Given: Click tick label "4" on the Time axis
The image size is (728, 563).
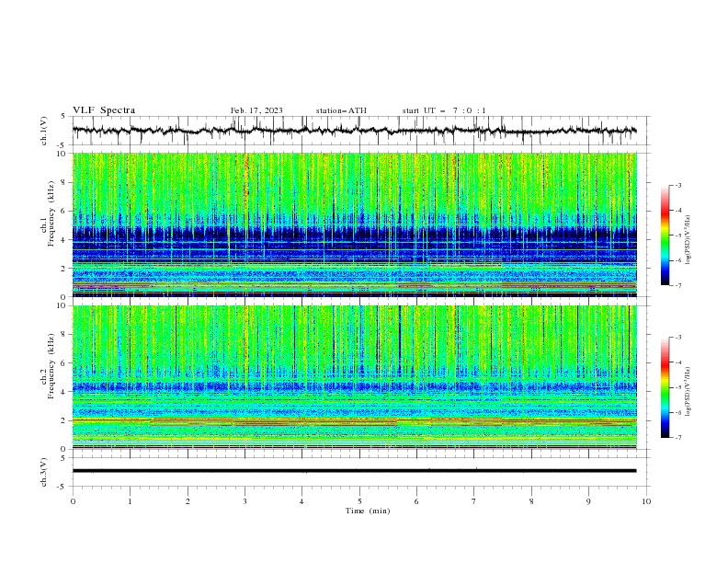Looking at the screenshot, I should tap(301, 501).
